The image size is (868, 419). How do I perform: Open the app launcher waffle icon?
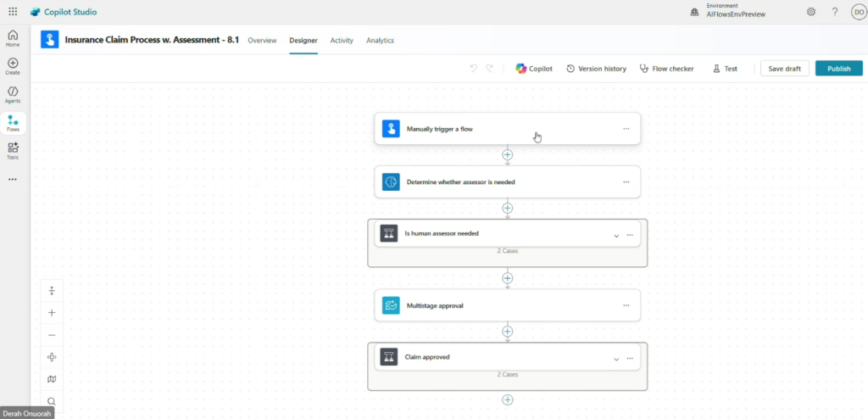tap(13, 12)
